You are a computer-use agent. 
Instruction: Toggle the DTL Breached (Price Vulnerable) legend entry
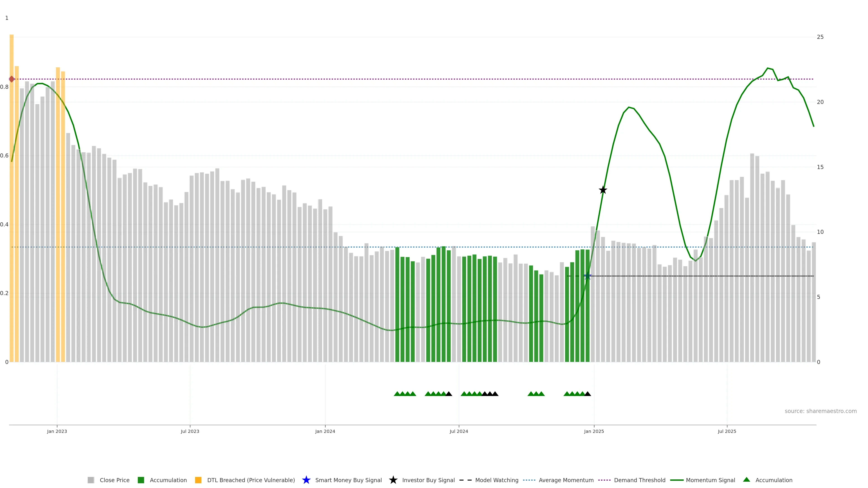(x=251, y=480)
